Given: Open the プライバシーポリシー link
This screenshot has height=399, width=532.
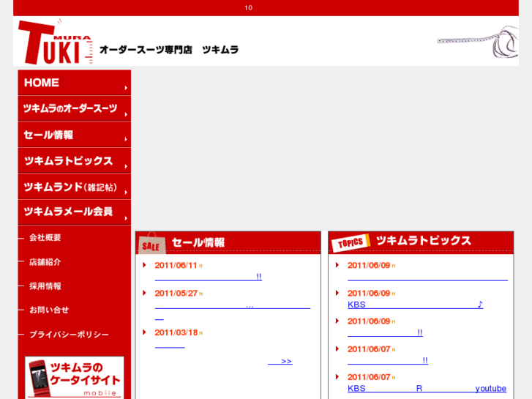Looking at the screenshot, I should click(x=69, y=335).
